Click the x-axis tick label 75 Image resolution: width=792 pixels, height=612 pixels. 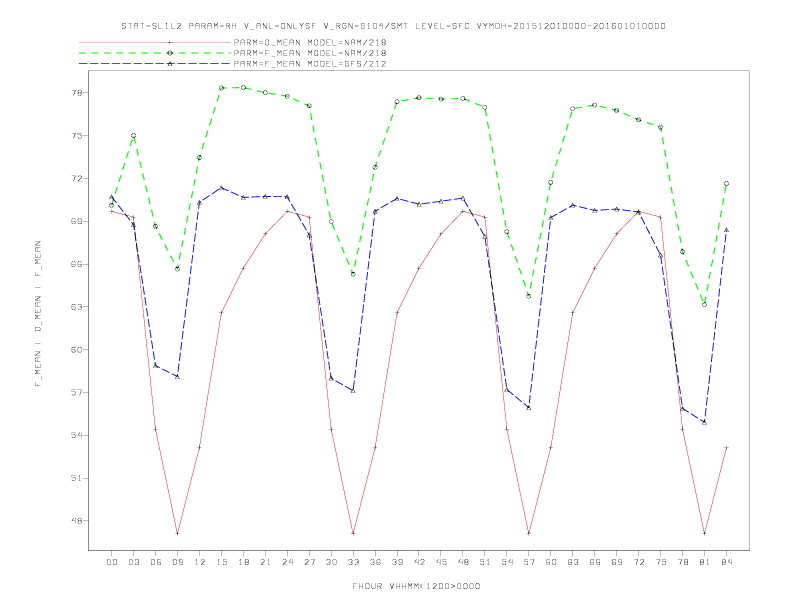click(x=661, y=562)
